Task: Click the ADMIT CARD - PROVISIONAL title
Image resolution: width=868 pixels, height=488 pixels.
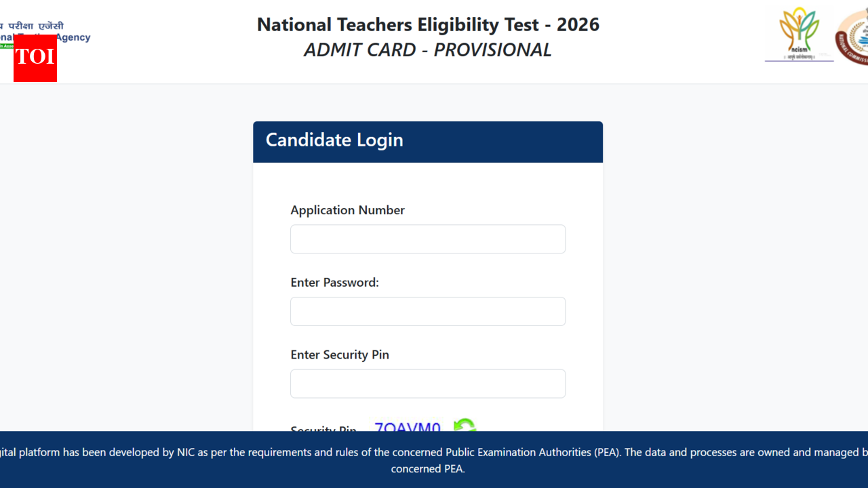Action: tap(427, 49)
